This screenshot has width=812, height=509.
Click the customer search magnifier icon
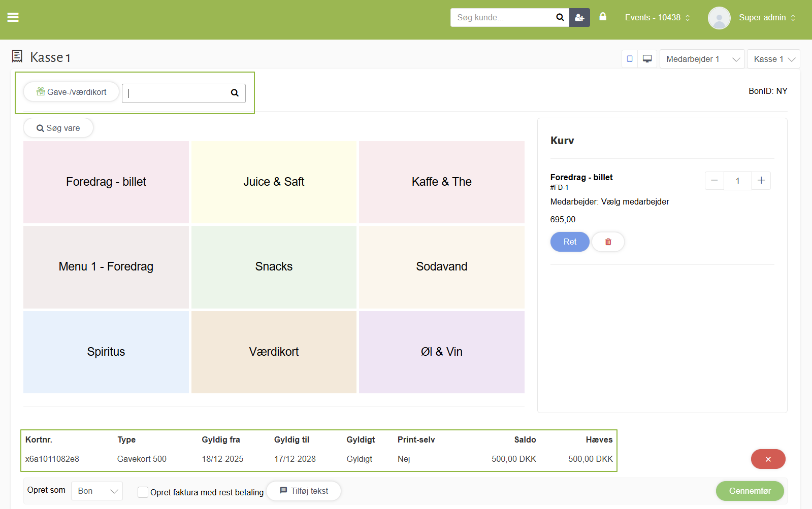(x=560, y=17)
